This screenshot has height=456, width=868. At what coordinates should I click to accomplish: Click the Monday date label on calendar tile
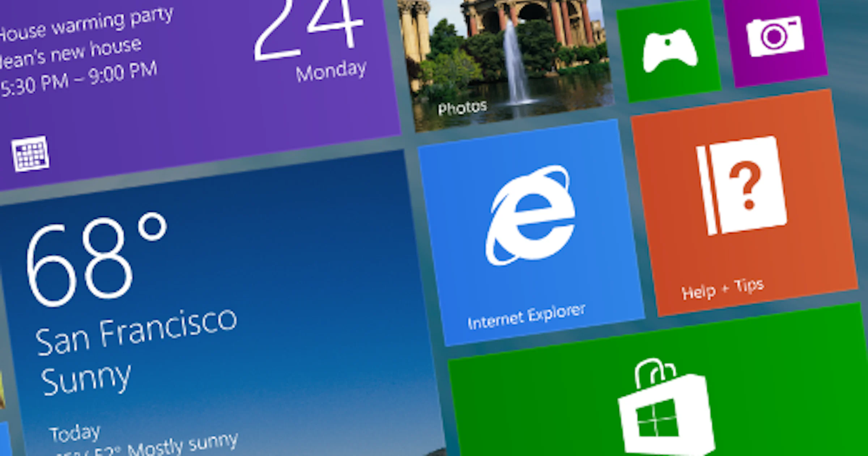coord(331,71)
